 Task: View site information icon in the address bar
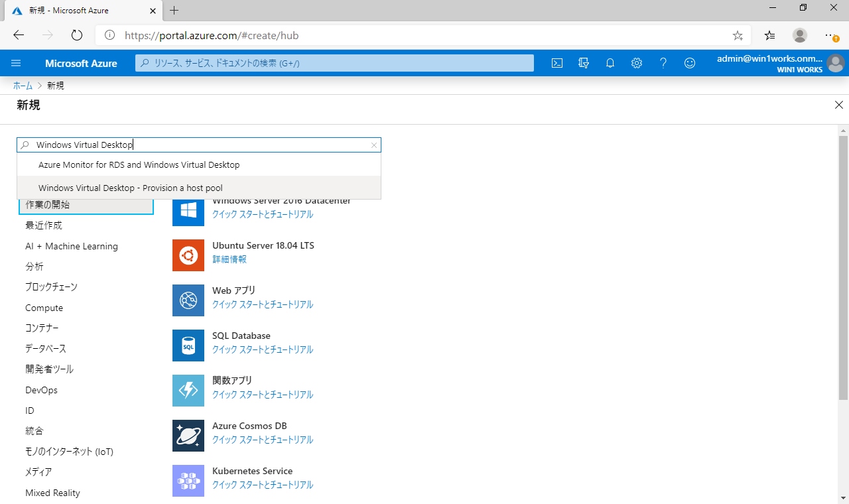(110, 35)
